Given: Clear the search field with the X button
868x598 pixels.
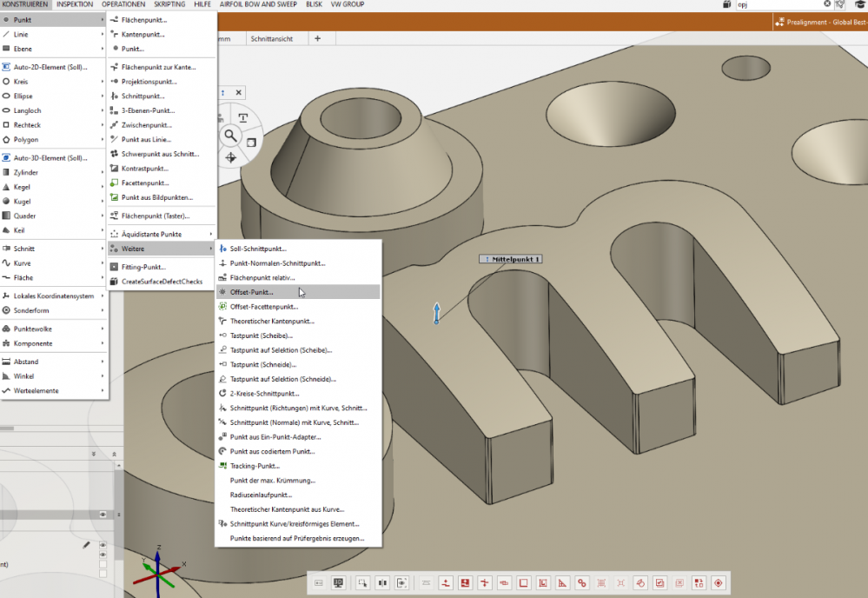Looking at the screenshot, I should click(827, 4).
